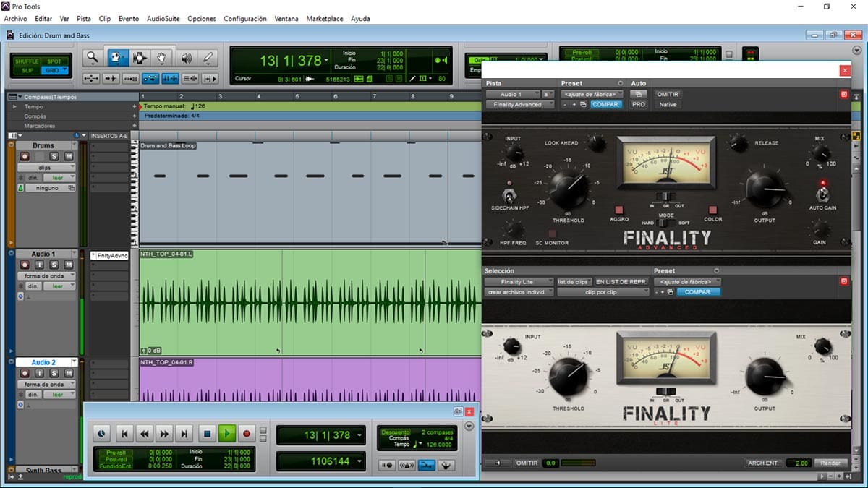The image size is (868, 488).
Task: Open the Archivo menu
Action: click(x=15, y=18)
